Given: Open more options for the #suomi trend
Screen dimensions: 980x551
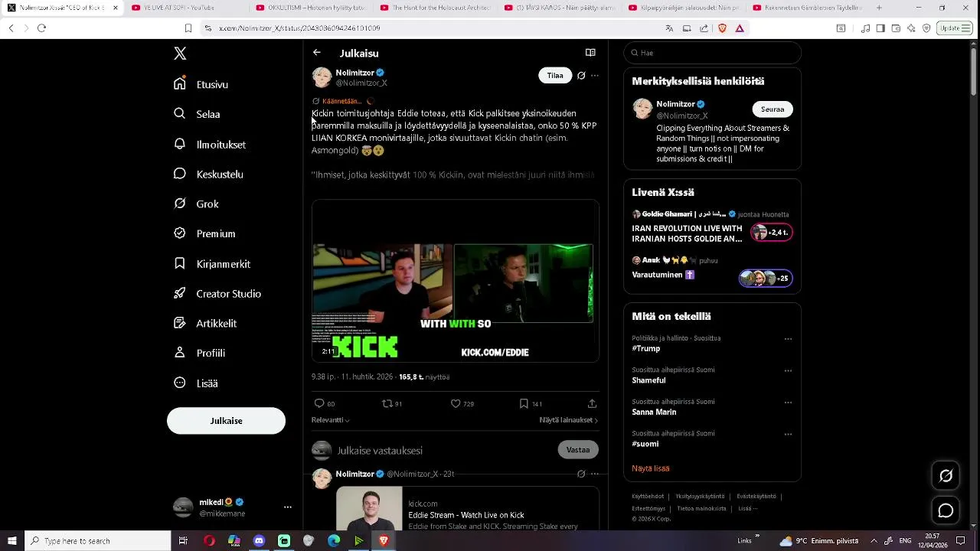Looking at the screenshot, I should (788, 435).
